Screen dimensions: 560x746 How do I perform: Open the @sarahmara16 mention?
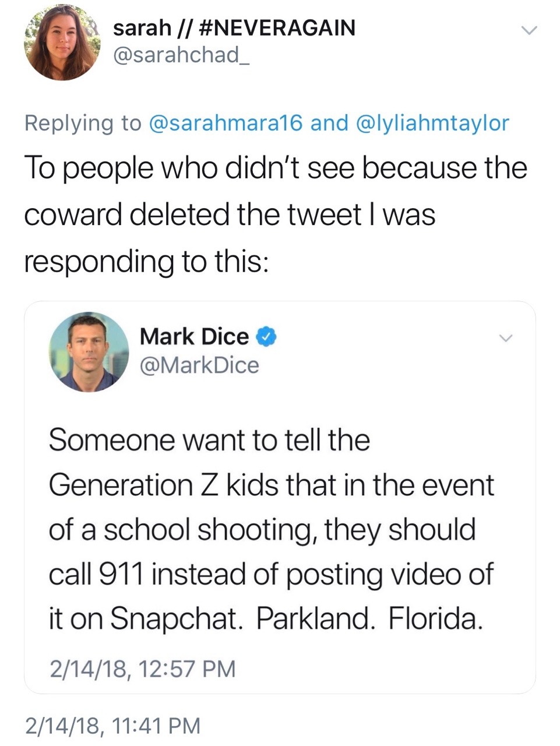pos(226,123)
